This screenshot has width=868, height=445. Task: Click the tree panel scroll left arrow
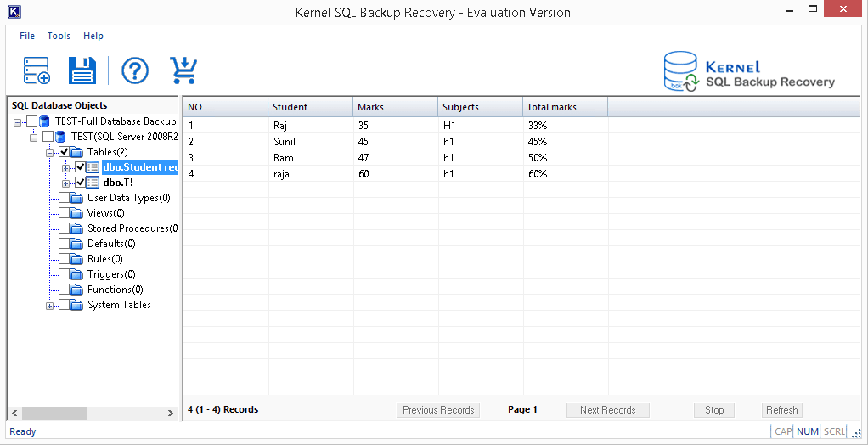tap(14, 413)
